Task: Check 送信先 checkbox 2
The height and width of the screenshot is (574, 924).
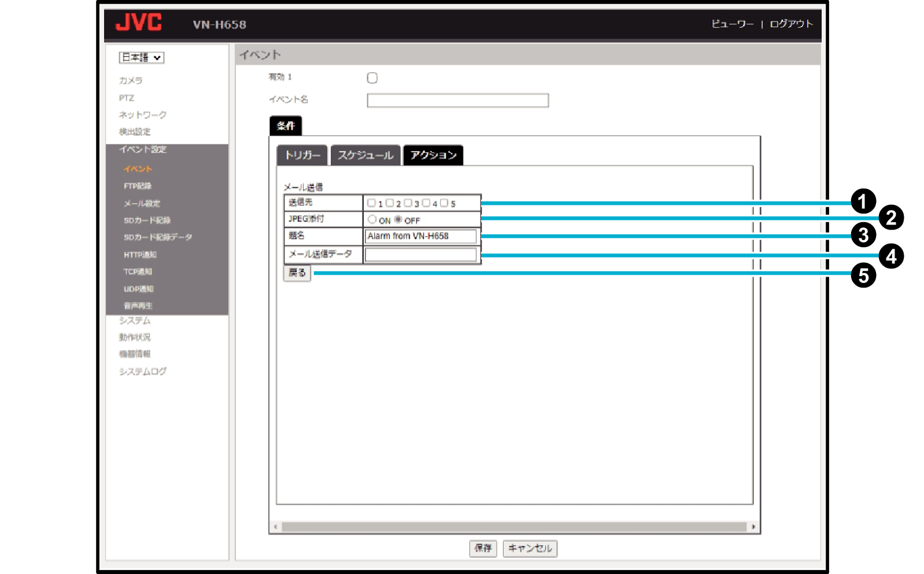Action: (x=390, y=203)
